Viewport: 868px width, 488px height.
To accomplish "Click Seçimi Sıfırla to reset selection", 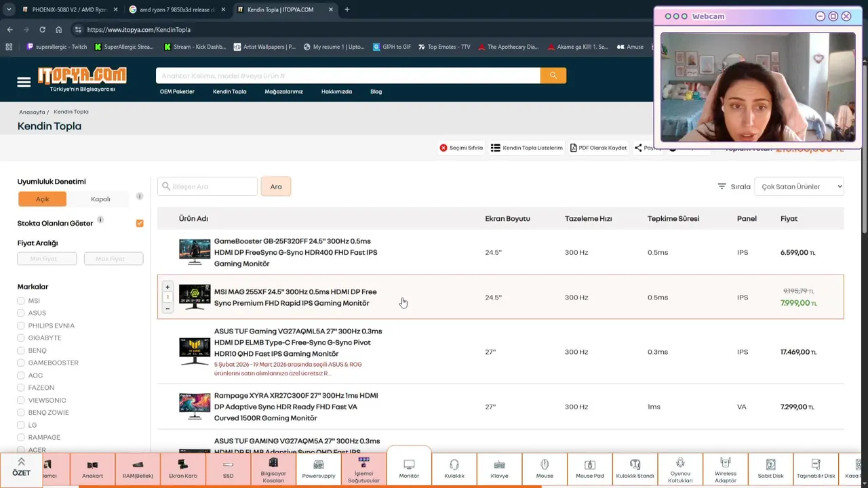I will coord(461,148).
